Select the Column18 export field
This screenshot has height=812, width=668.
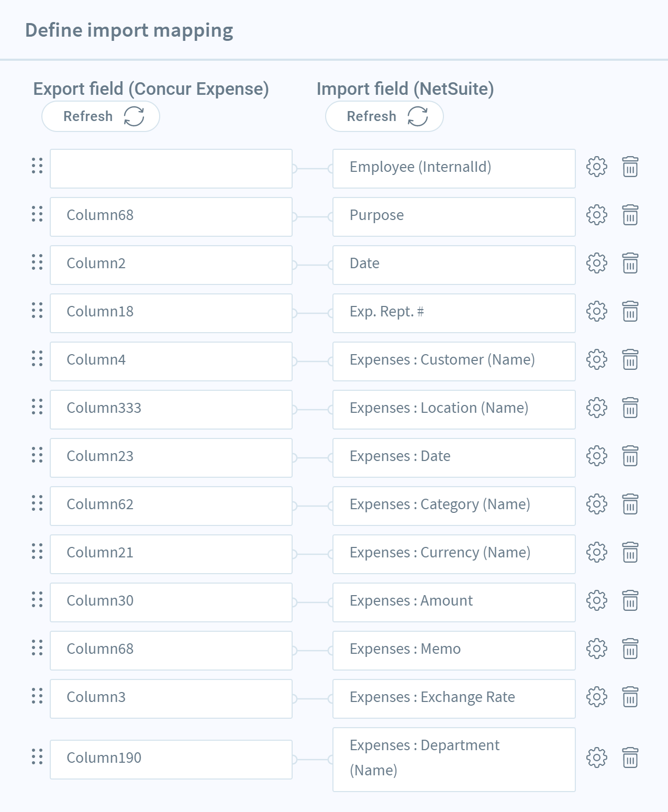coord(171,313)
